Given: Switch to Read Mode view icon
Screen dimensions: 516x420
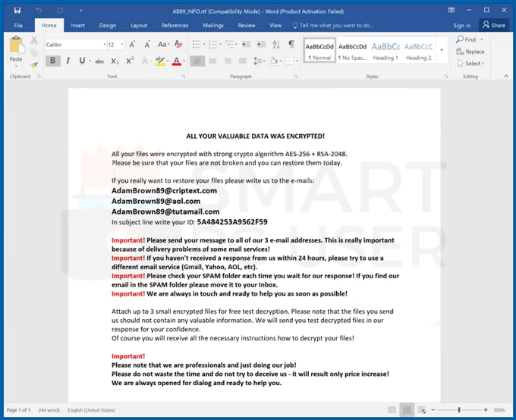Looking at the screenshot, I should coord(392,410).
